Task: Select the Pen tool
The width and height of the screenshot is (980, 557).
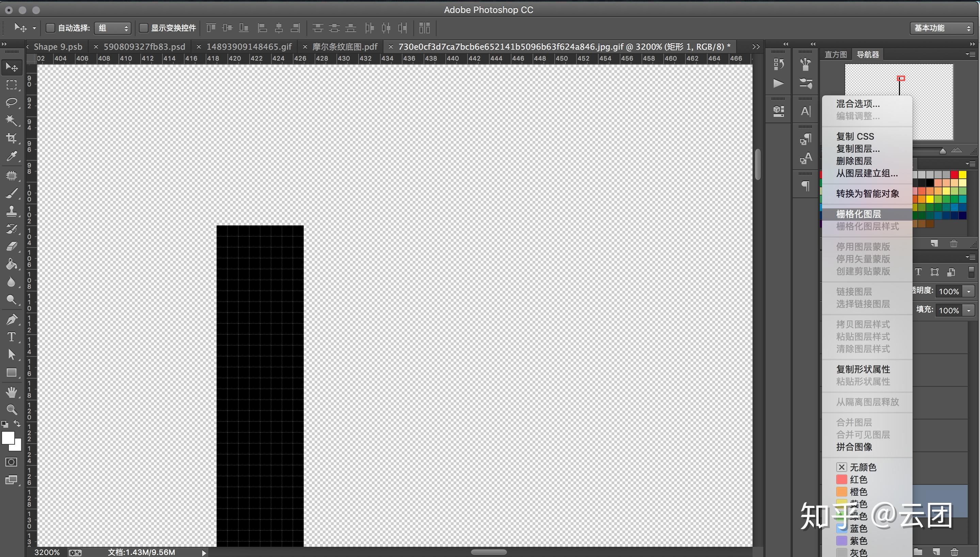Action: point(12,319)
